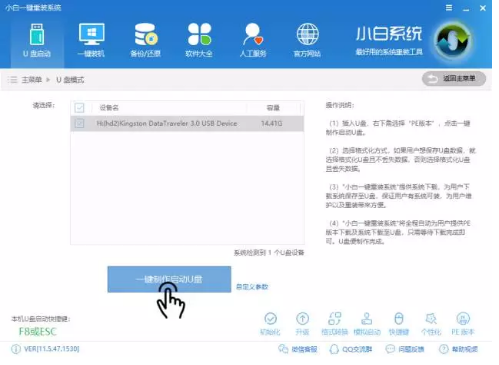Click the 主菜单 breadcrumb

click(32, 80)
